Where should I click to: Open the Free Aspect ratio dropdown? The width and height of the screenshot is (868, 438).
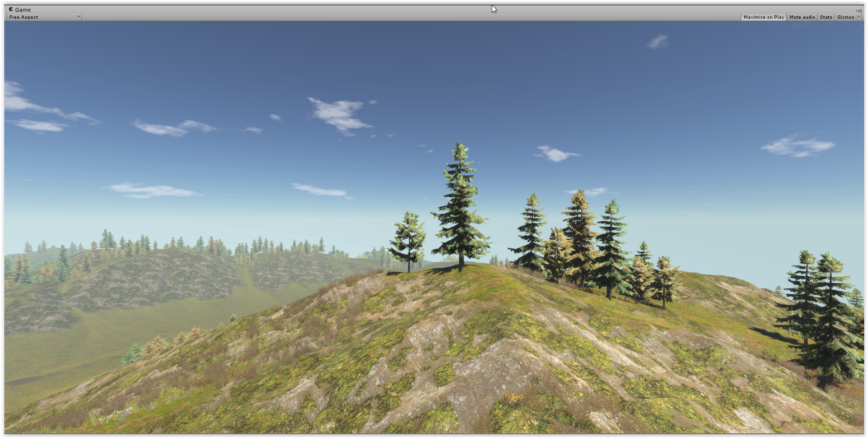click(43, 17)
